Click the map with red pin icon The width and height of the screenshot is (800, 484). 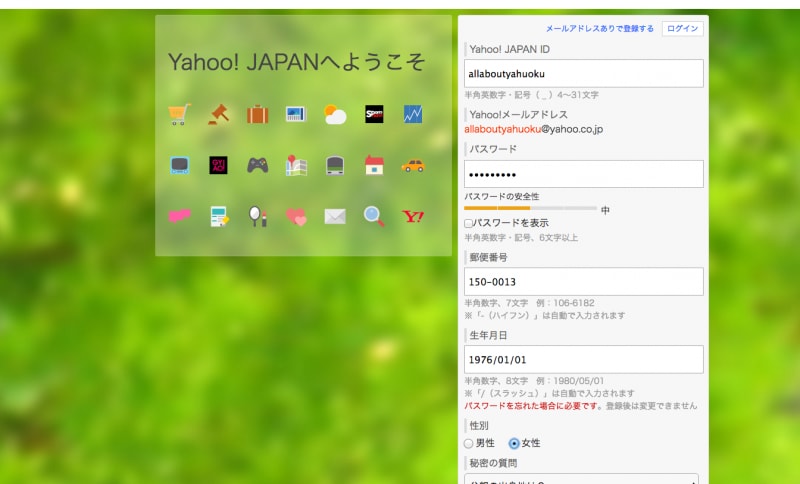(296, 165)
